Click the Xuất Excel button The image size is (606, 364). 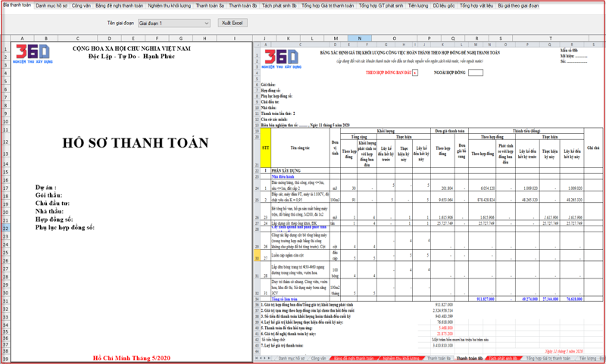233,23
